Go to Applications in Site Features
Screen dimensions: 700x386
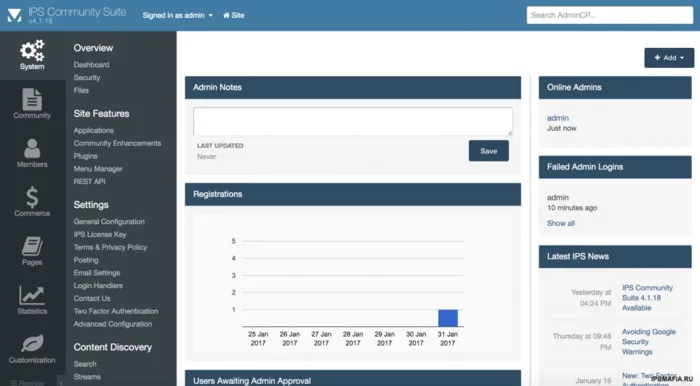[x=94, y=130]
